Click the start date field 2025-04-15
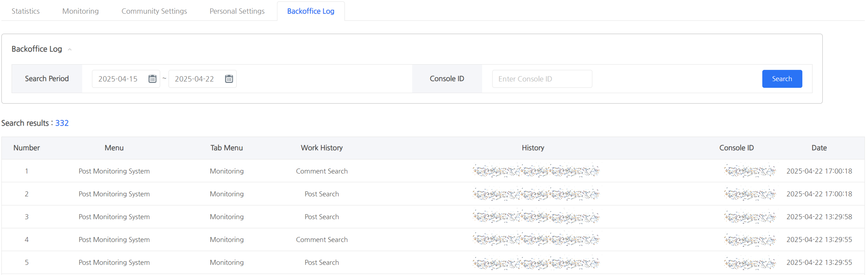 (118, 79)
